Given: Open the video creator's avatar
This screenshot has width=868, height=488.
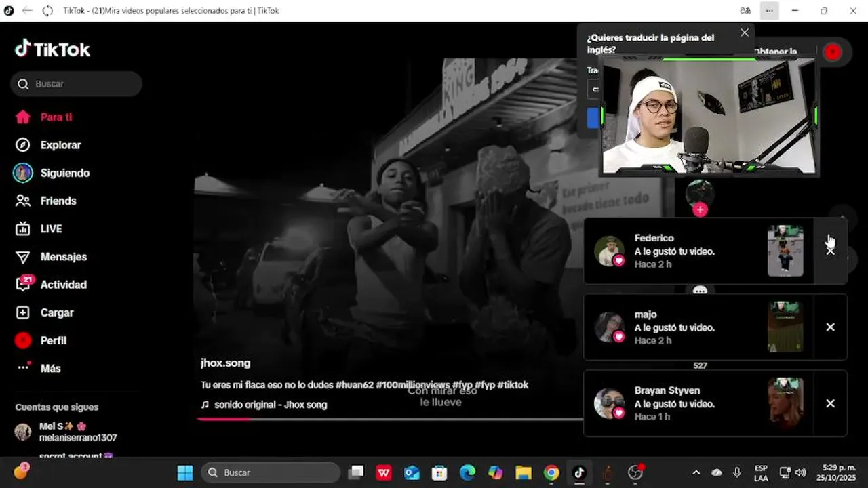Looking at the screenshot, I should (700, 193).
